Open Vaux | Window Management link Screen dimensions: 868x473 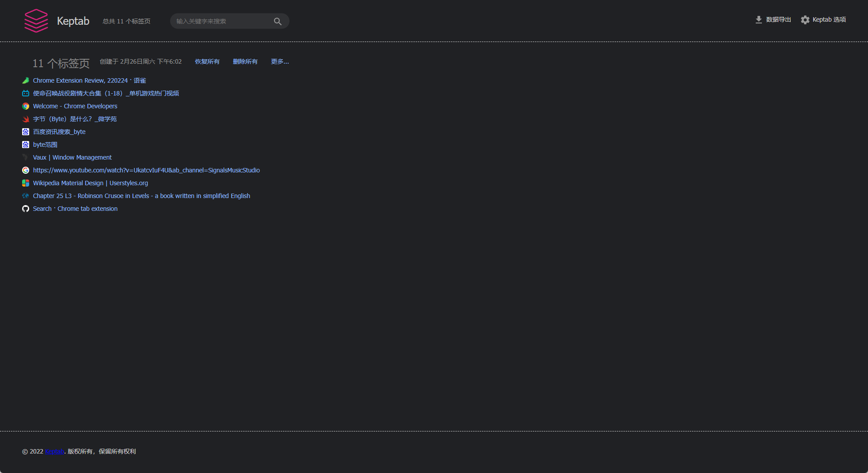(x=72, y=157)
